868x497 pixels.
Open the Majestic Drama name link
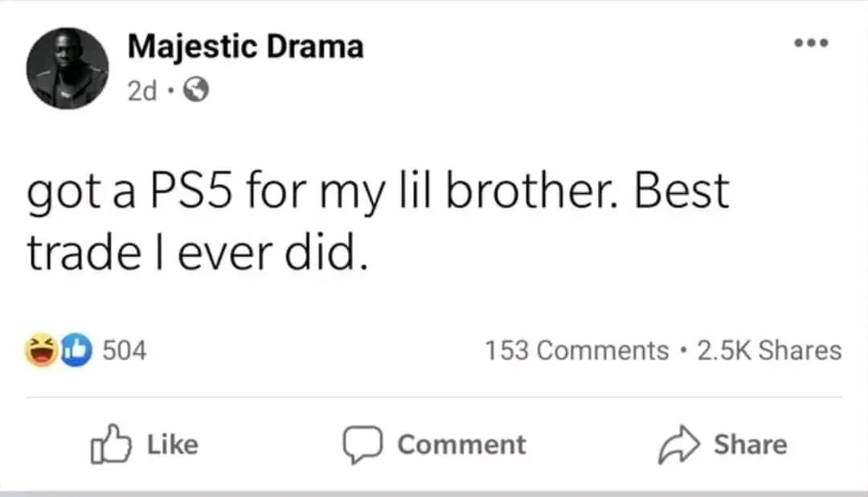[x=245, y=47]
